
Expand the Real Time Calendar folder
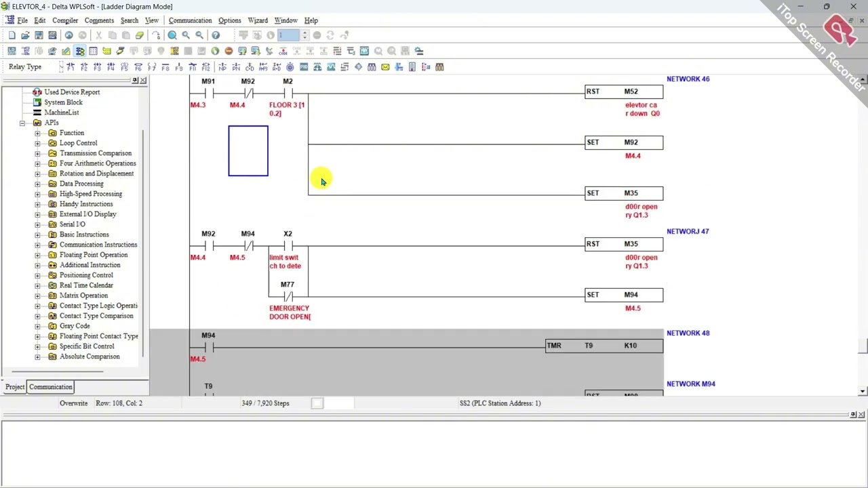tap(38, 285)
